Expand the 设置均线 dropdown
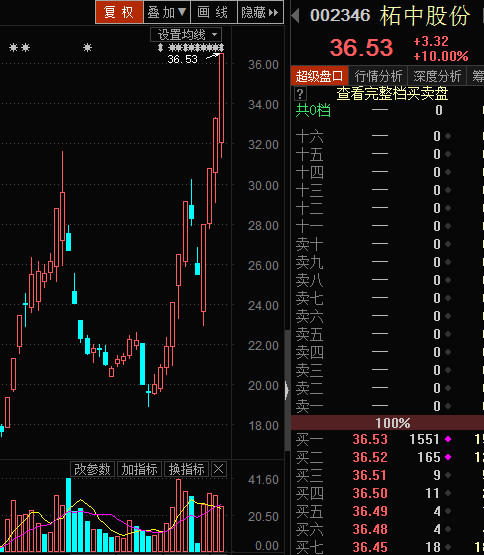This screenshot has height=555, width=484. pyautogui.click(x=186, y=35)
